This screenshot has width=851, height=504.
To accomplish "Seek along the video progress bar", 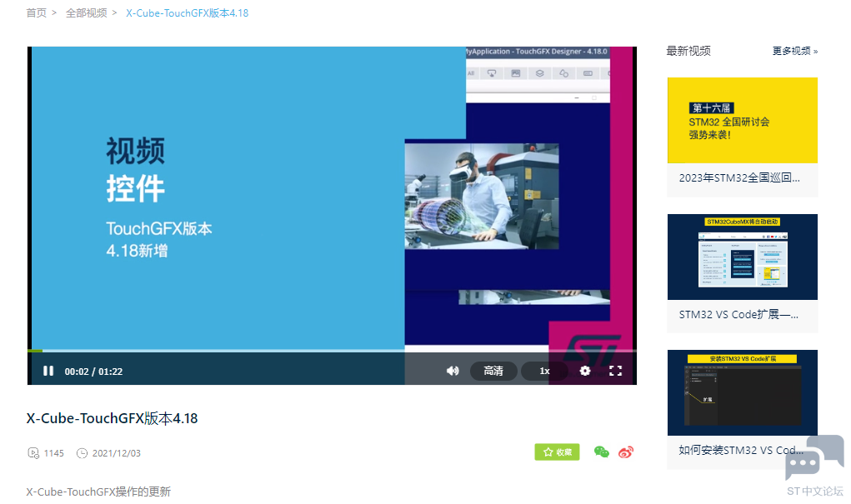I will [333, 351].
